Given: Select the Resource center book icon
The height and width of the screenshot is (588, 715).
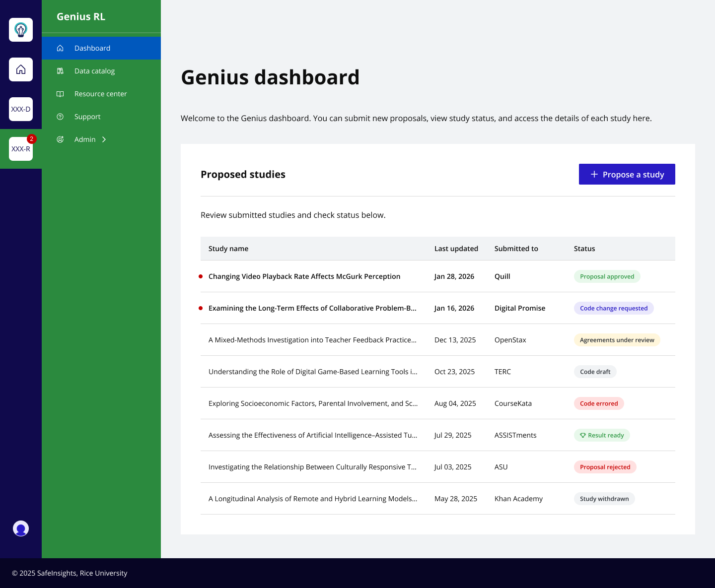Looking at the screenshot, I should [60, 93].
